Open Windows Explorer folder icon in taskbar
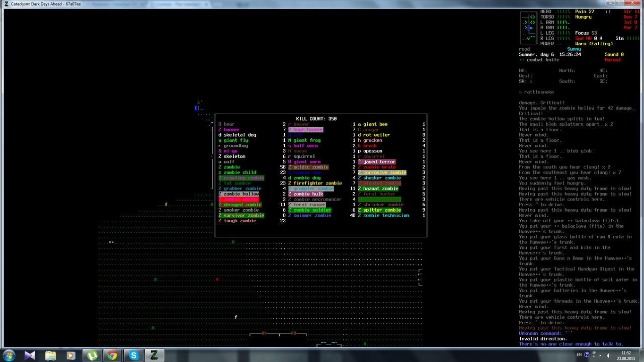This screenshot has width=644, height=362. (50, 355)
